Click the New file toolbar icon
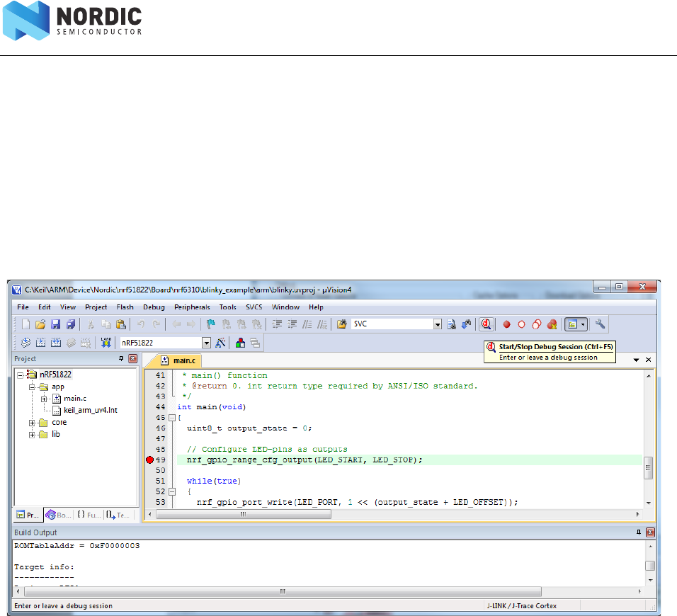This screenshot has width=677, height=616. point(25,324)
